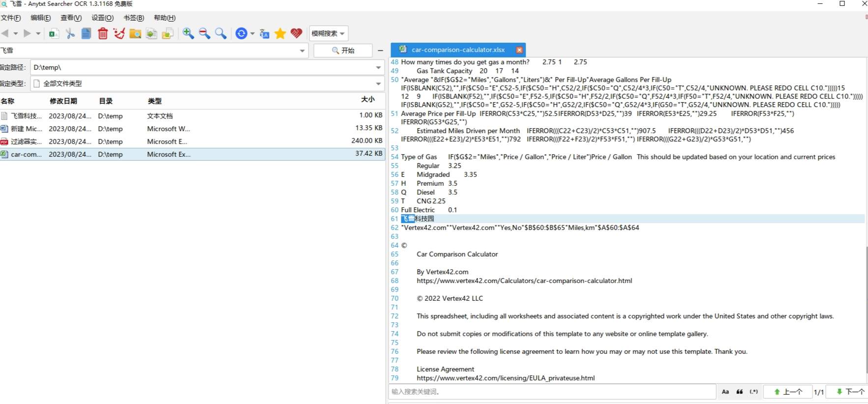Open the 模糊搜索 search mode dropdown
The width and height of the screenshot is (868, 404).
[328, 33]
